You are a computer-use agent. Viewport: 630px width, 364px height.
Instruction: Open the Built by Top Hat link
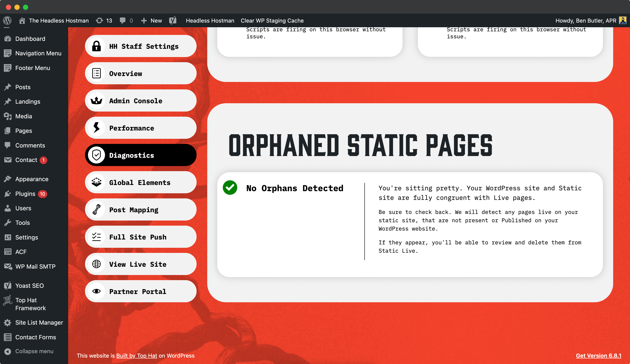click(137, 355)
